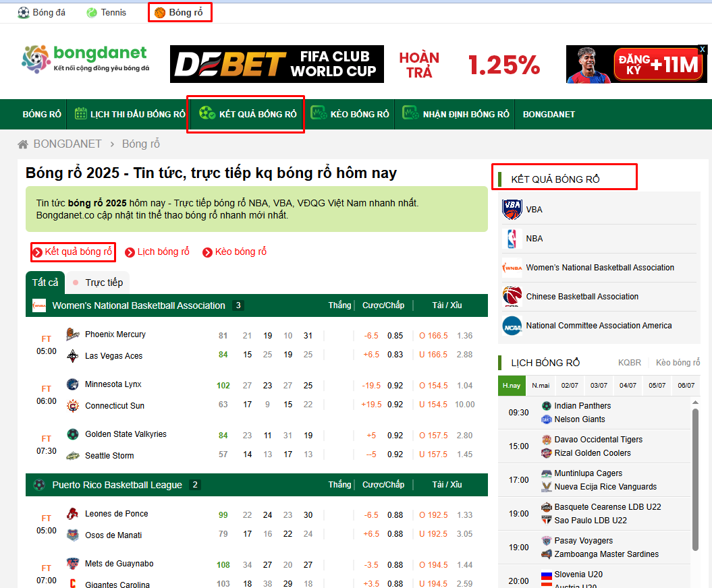This screenshot has height=588, width=712.
Task: Choose the N.mai schedule date tab
Action: click(541, 386)
